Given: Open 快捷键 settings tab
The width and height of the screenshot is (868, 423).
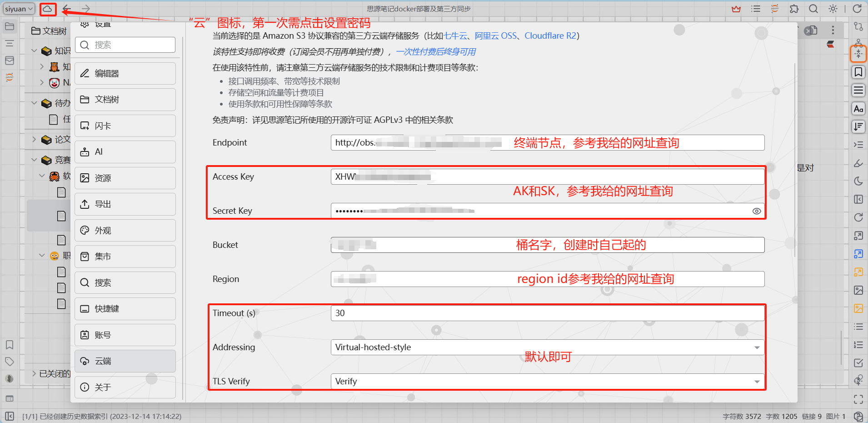Looking at the screenshot, I should coord(125,309).
